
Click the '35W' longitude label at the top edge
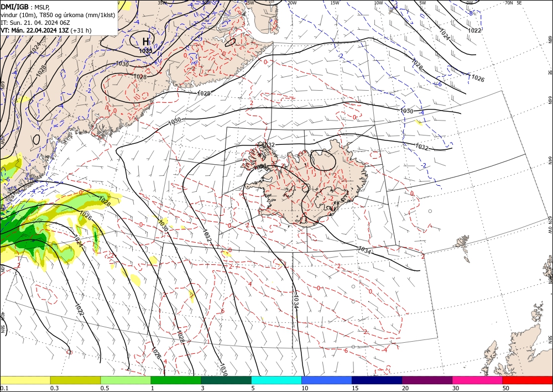(x=162, y=3)
